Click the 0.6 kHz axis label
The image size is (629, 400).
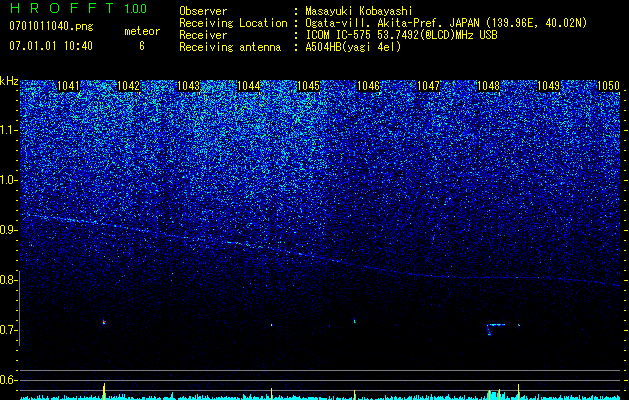(8, 380)
